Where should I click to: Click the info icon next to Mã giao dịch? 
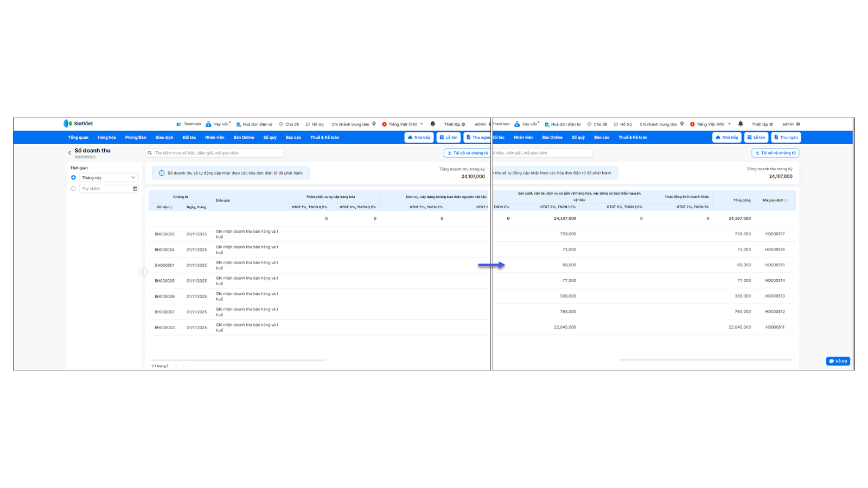(786, 200)
